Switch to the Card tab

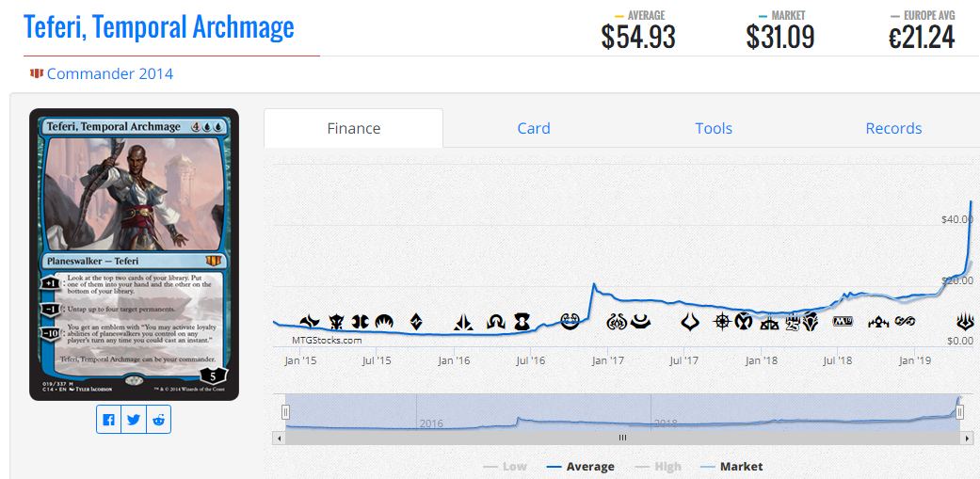tap(534, 129)
